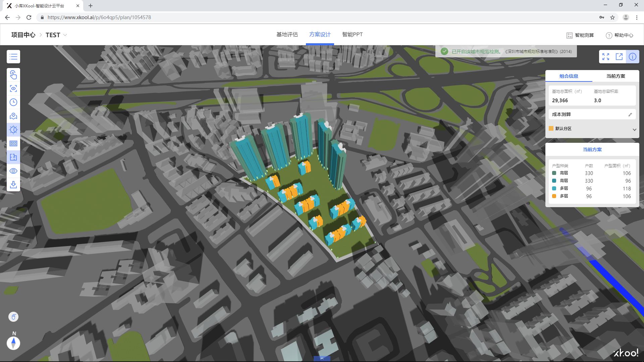The image size is (644, 362).
Task: Open 帮助中心 help link
Action: pos(620,35)
